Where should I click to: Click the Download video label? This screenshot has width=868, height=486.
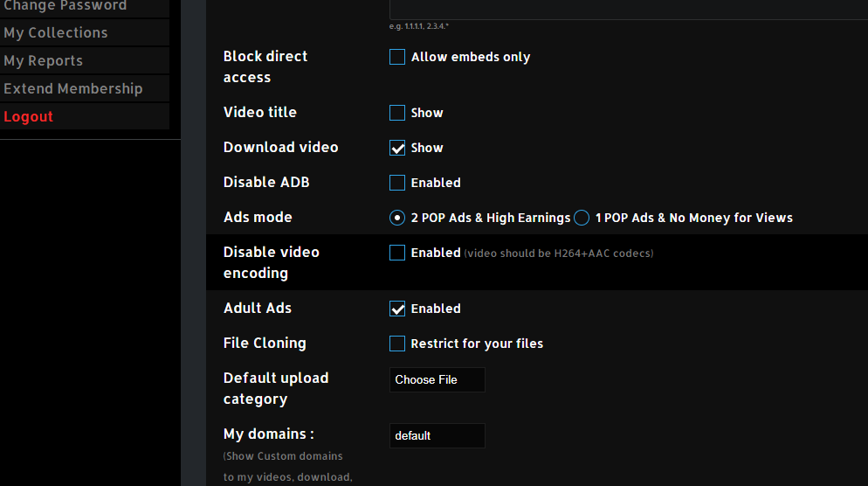click(x=280, y=148)
